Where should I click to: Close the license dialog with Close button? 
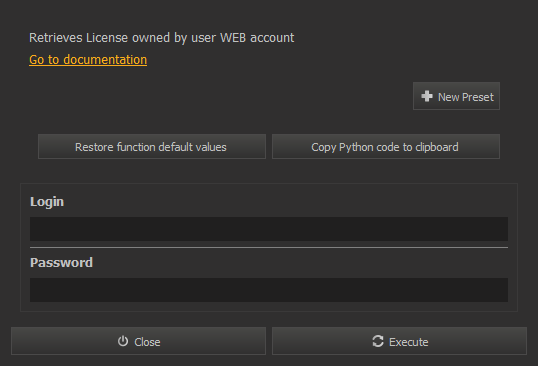coord(138,341)
